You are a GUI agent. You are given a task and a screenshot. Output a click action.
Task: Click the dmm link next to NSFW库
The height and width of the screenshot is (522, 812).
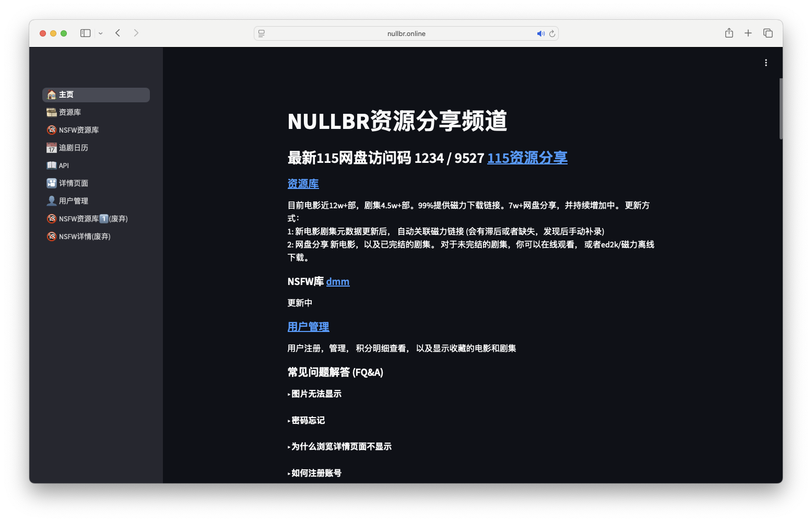click(337, 281)
